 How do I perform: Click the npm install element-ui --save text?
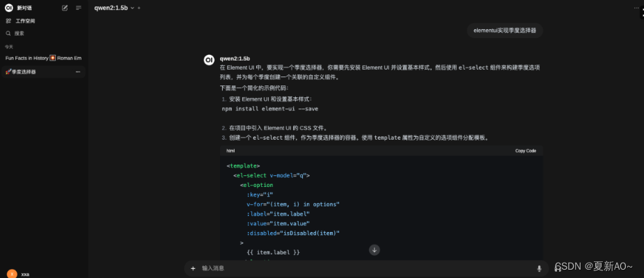click(x=270, y=109)
